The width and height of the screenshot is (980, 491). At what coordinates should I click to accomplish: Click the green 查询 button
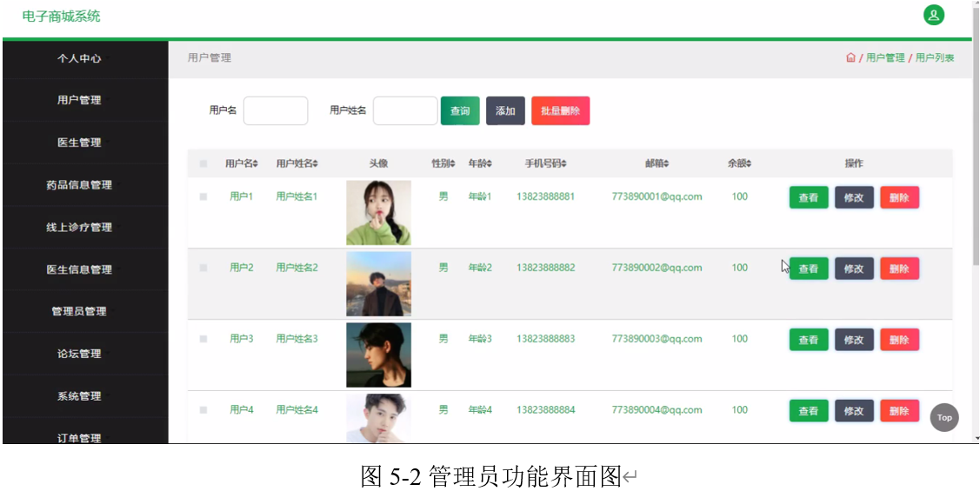460,110
